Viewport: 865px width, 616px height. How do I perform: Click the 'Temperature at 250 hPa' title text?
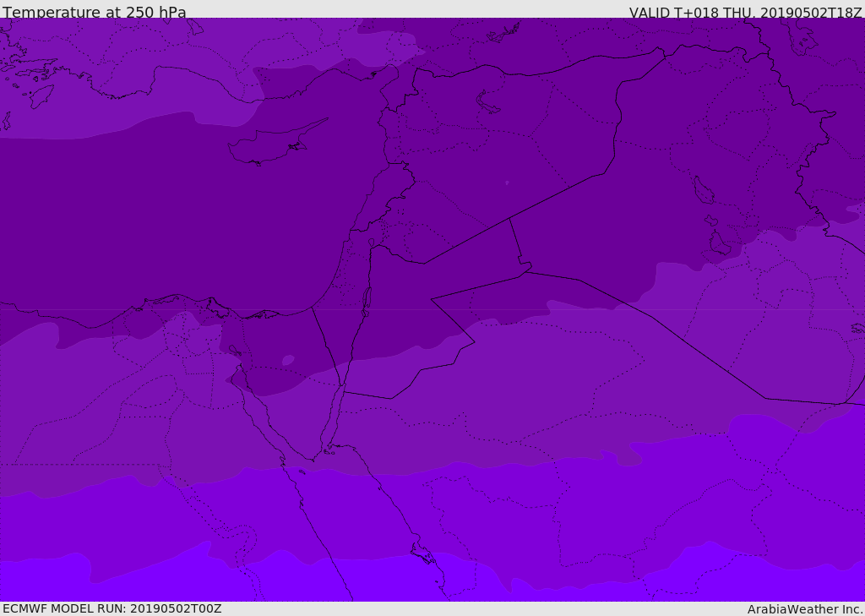95,12
